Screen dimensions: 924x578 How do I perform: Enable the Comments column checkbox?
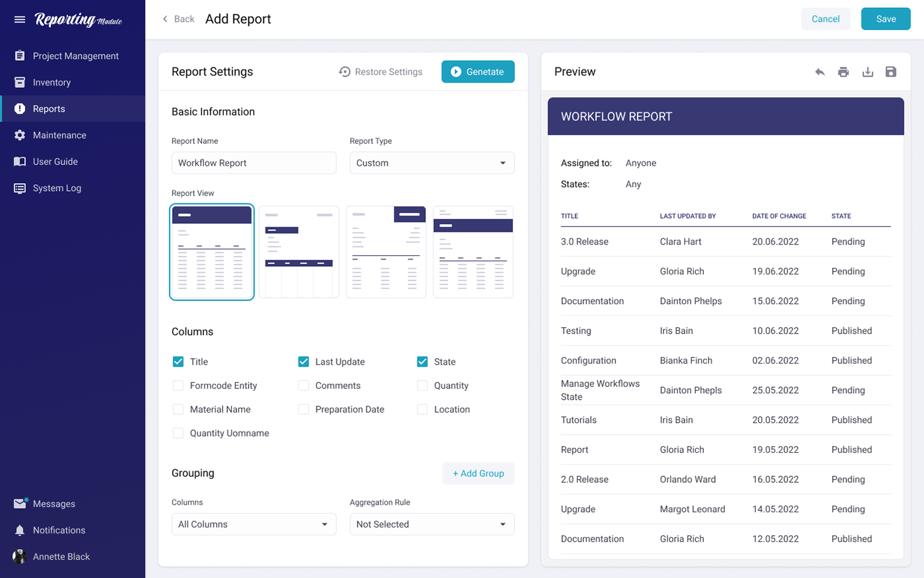tap(304, 386)
